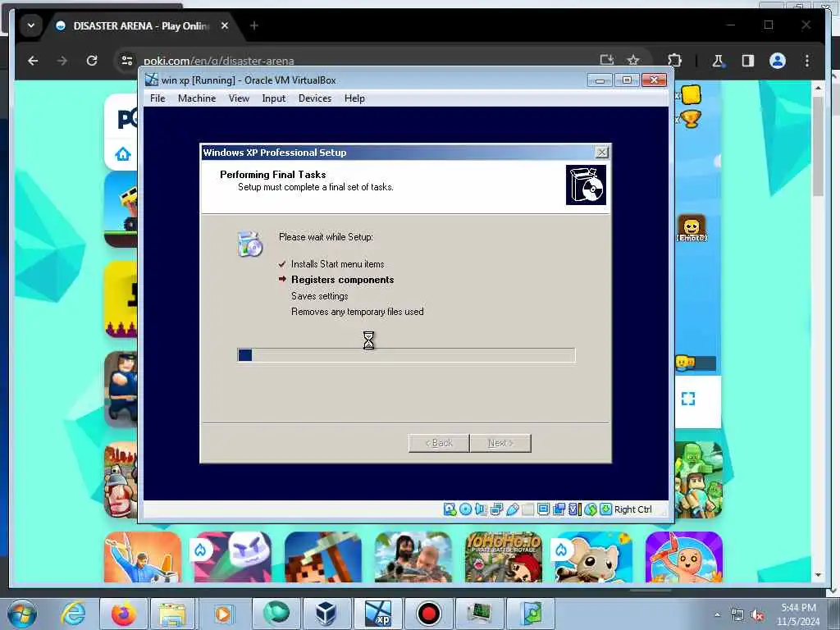
Task: Go back in the browser
Action: (x=33, y=61)
